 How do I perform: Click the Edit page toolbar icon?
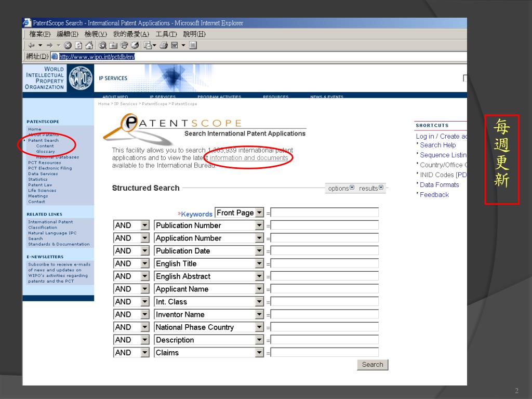pos(175,45)
